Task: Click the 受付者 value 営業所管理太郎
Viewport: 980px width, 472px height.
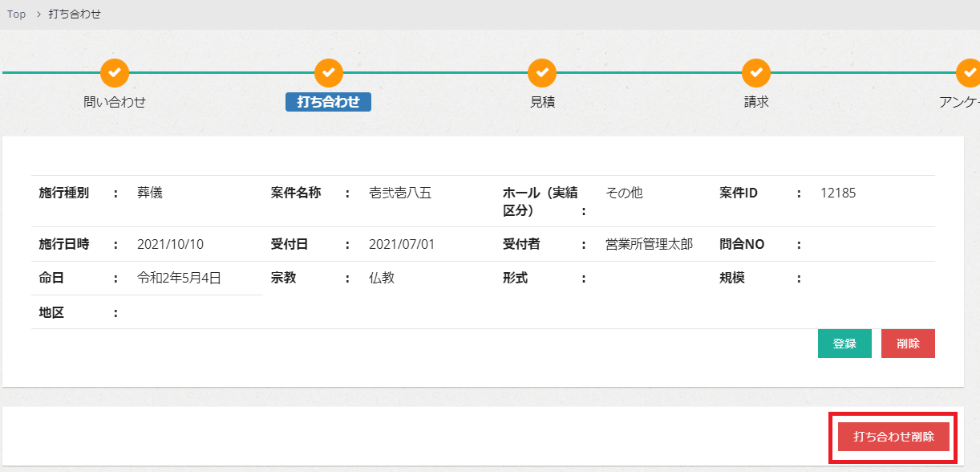Action: click(x=649, y=244)
